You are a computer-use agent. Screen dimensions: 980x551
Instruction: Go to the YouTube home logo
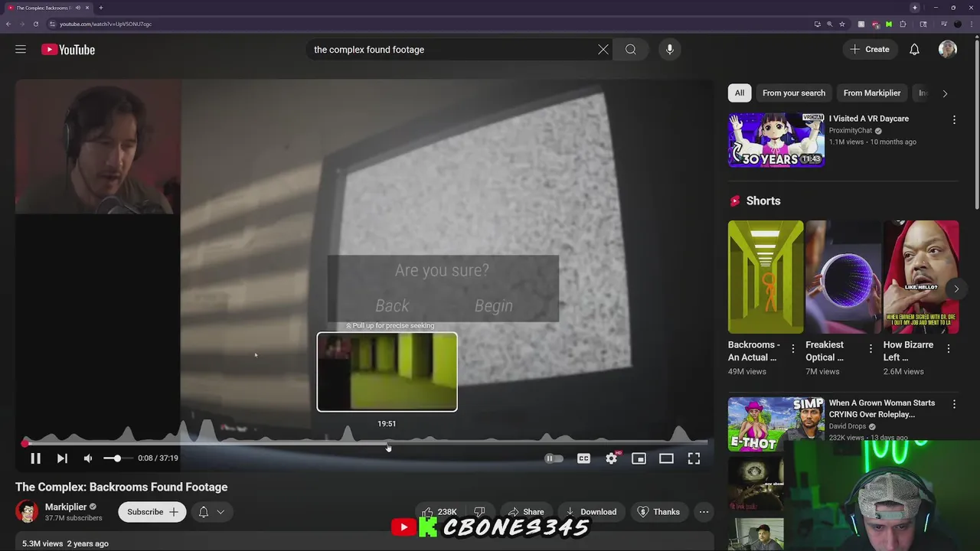pyautogui.click(x=68, y=50)
